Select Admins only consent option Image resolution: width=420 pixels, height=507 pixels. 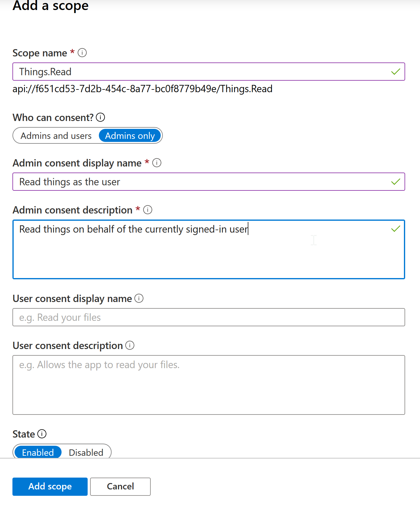click(x=130, y=136)
